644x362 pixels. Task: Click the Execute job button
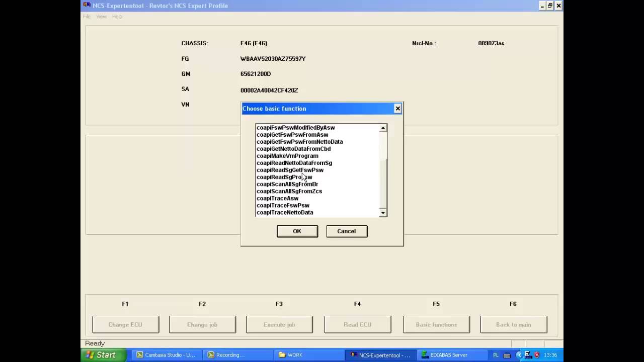click(x=279, y=324)
